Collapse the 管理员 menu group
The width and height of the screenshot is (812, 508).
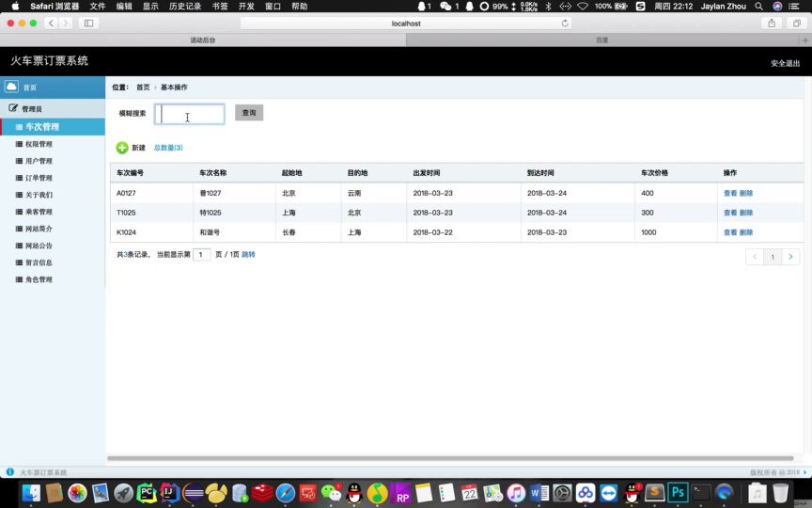pos(53,108)
